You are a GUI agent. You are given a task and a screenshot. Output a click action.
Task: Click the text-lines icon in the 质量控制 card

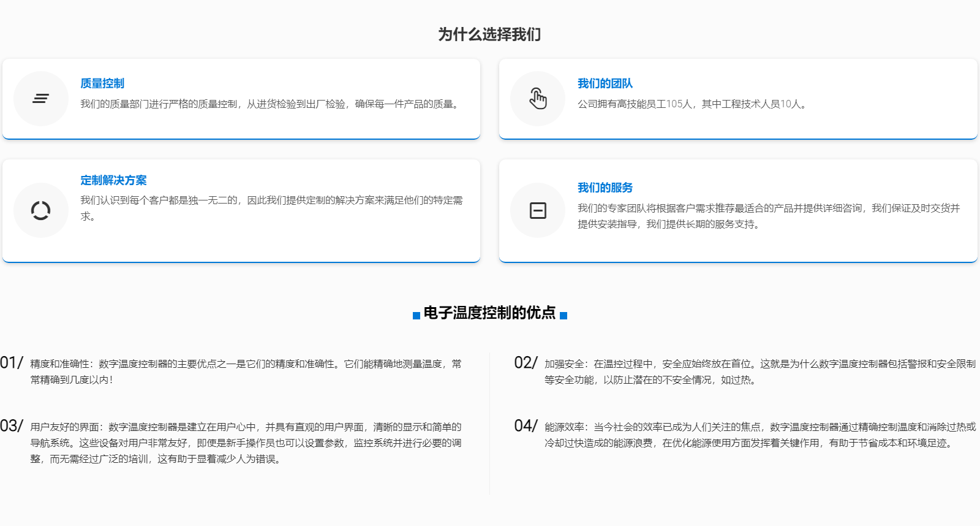tap(40, 99)
